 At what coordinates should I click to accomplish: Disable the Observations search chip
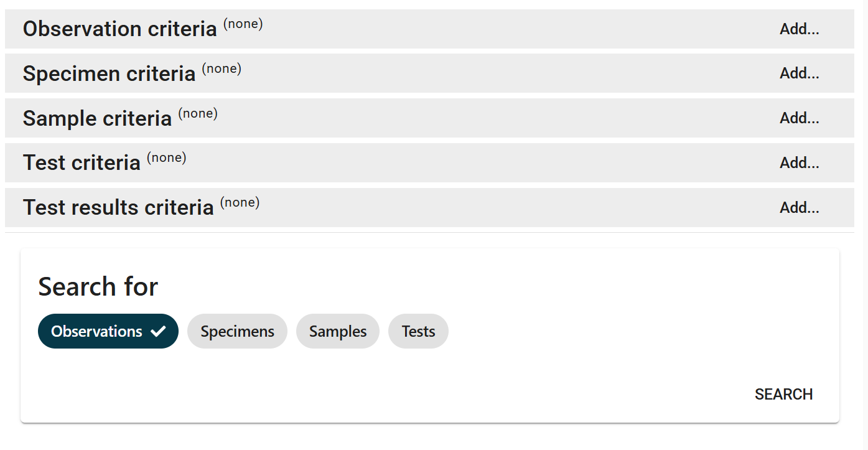pos(108,331)
